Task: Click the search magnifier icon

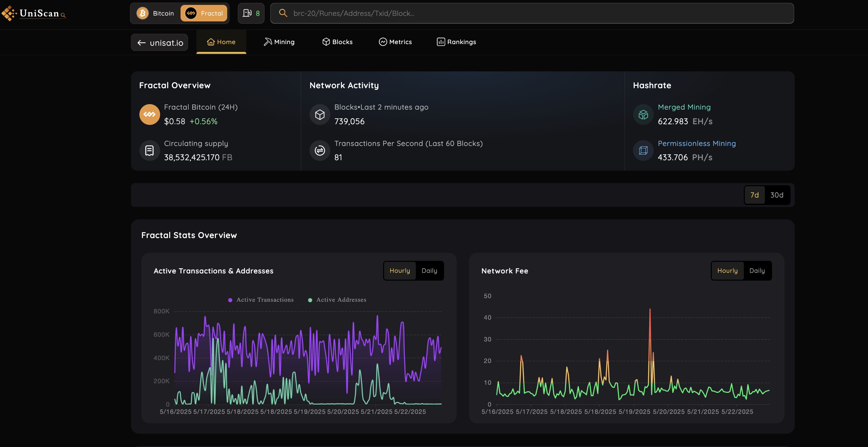Action: pyautogui.click(x=283, y=13)
